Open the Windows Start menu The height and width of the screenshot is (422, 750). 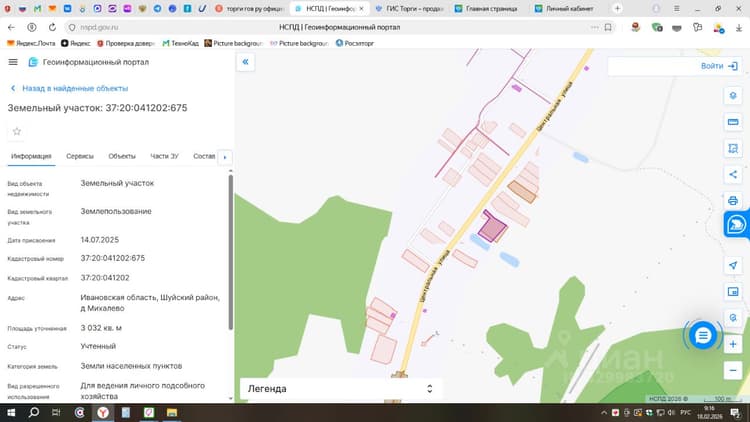coord(11,412)
